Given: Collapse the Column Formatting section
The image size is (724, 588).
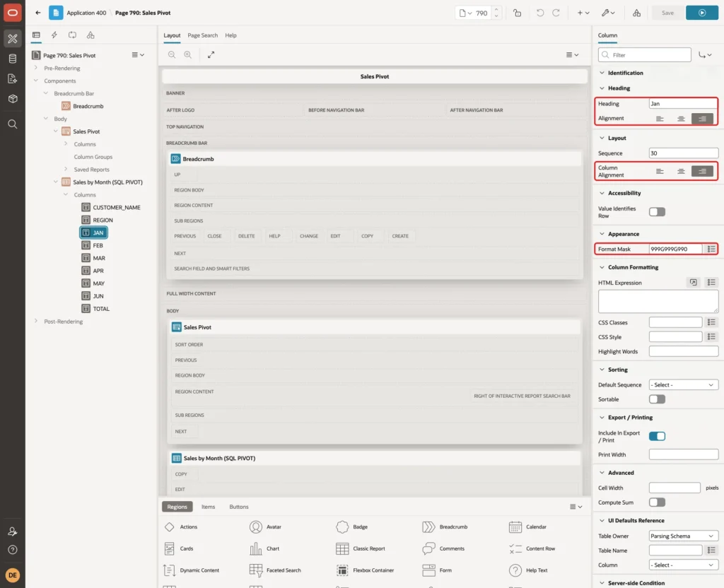Looking at the screenshot, I should coord(602,267).
